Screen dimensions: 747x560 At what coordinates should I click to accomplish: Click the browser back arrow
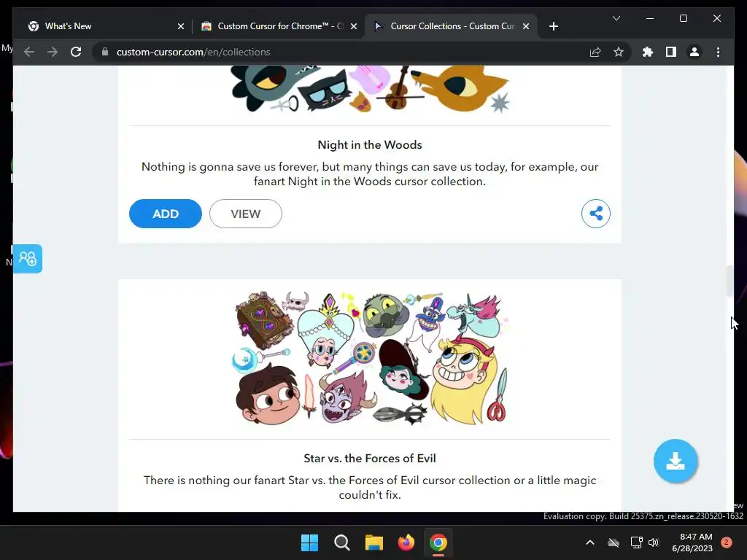click(x=29, y=52)
